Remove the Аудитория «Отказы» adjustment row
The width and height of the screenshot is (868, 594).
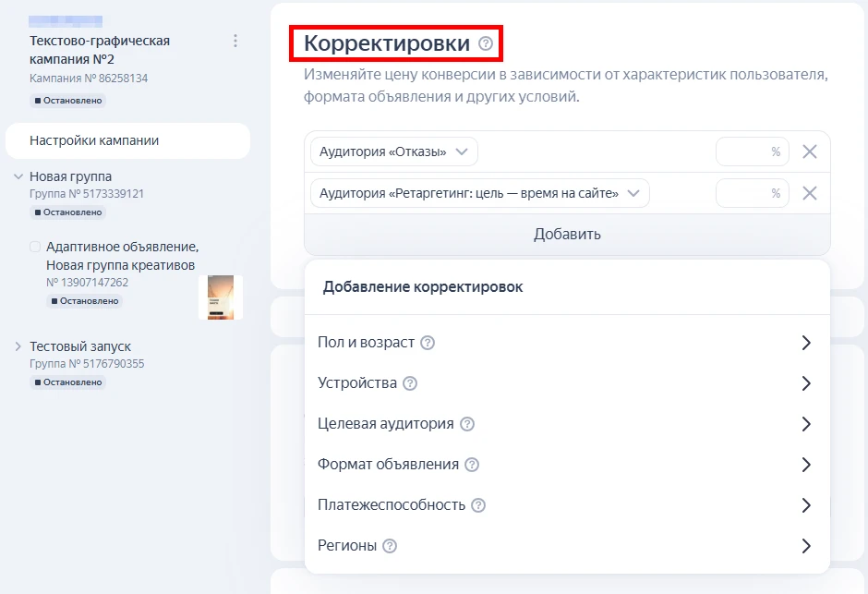coord(810,152)
